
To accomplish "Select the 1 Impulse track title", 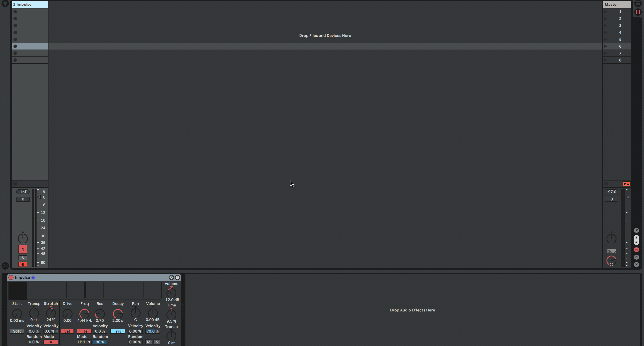I will (x=29, y=4).
